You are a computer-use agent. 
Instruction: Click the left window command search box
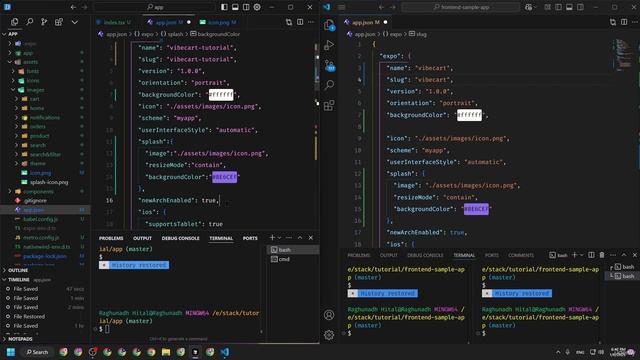(155, 7)
